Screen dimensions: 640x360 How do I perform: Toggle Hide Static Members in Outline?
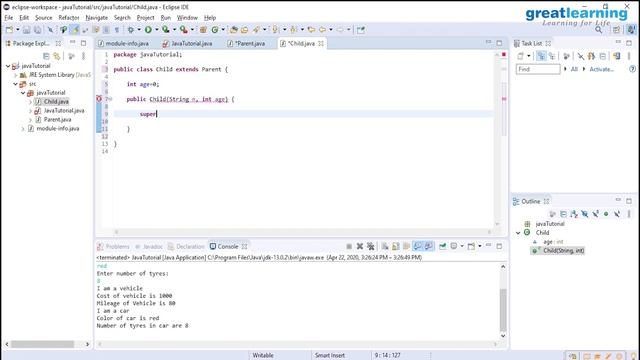[x=596, y=214]
